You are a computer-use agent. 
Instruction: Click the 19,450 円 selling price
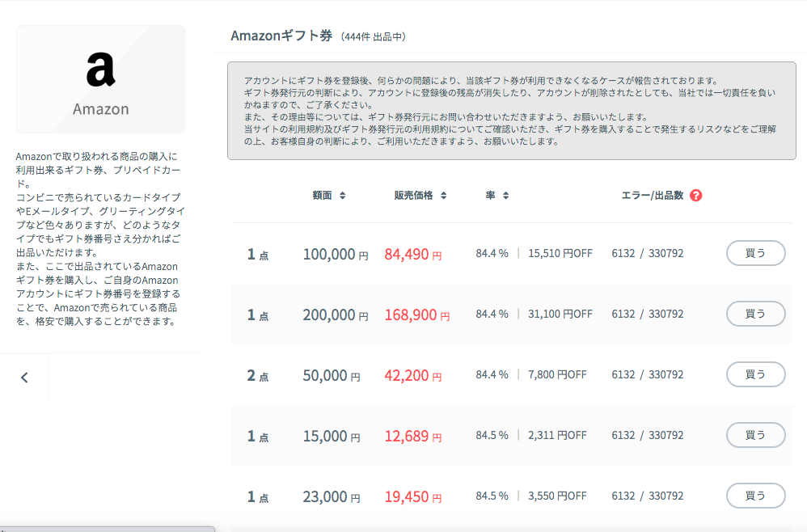pyautogui.click(x=412, y=497)
